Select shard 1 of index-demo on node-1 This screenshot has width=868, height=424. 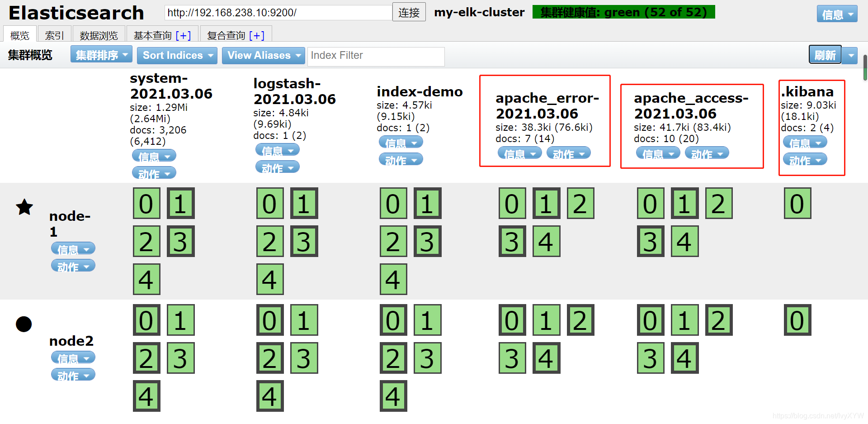(428, 203)
